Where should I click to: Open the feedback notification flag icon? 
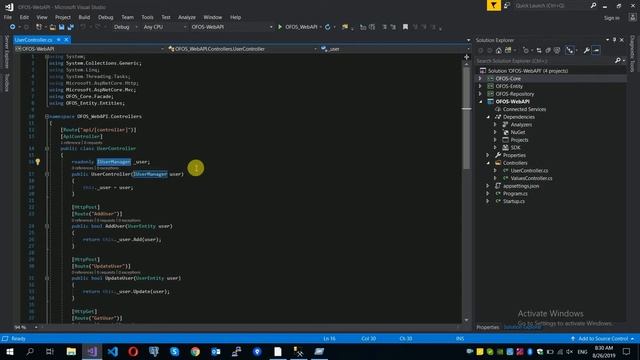[493, 5]
